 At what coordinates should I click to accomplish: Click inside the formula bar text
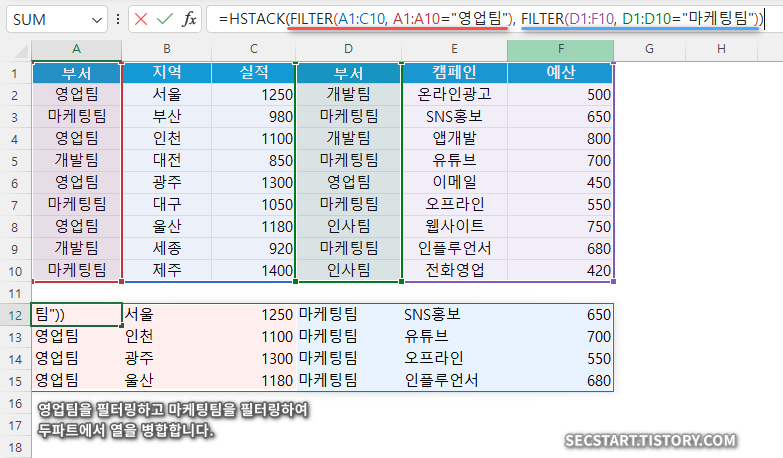492,19
